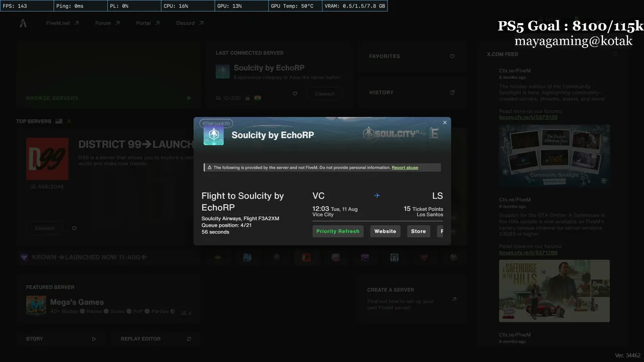Click the Soulcity Airways, Flight F3A2XM text

[240, 219]
